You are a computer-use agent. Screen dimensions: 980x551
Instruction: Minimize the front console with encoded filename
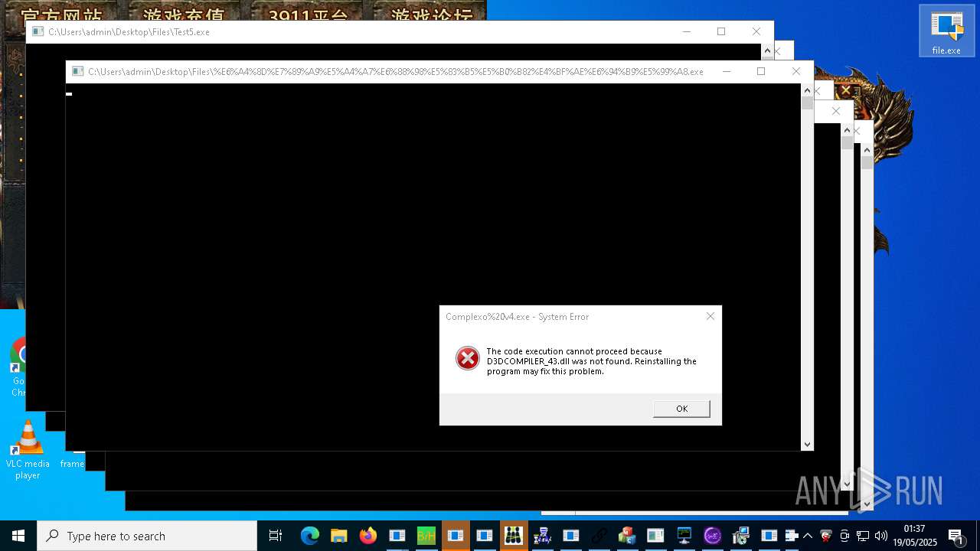click(726, 71)
